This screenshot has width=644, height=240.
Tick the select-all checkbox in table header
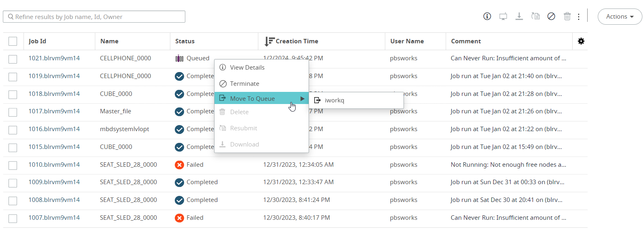(13, 41)
